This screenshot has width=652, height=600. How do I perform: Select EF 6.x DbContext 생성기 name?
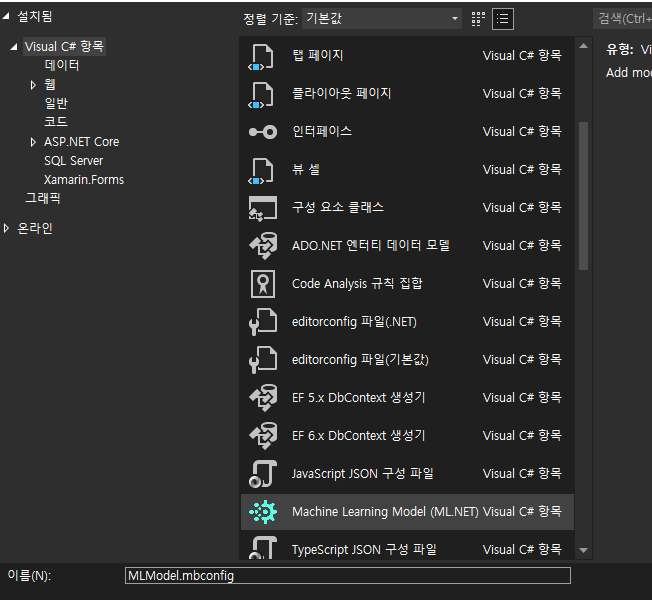358,436
